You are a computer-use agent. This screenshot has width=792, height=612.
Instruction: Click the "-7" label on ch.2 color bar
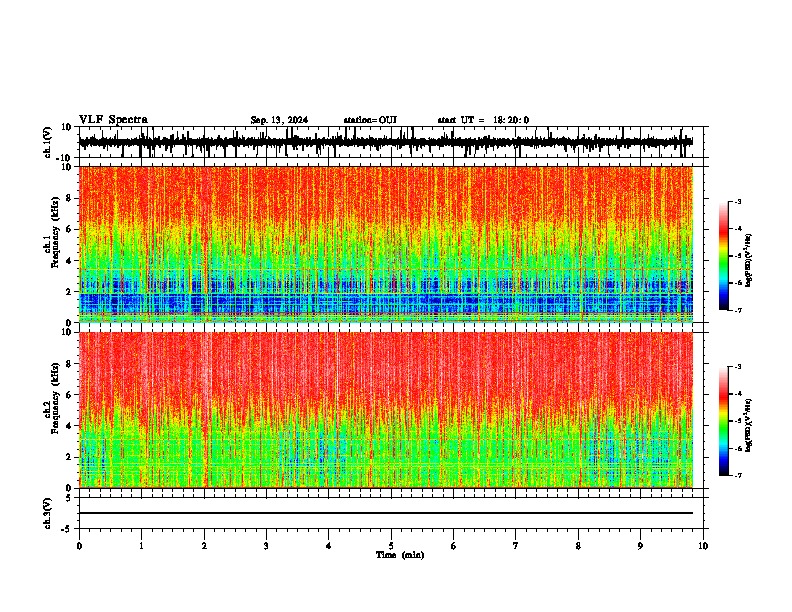737,475
